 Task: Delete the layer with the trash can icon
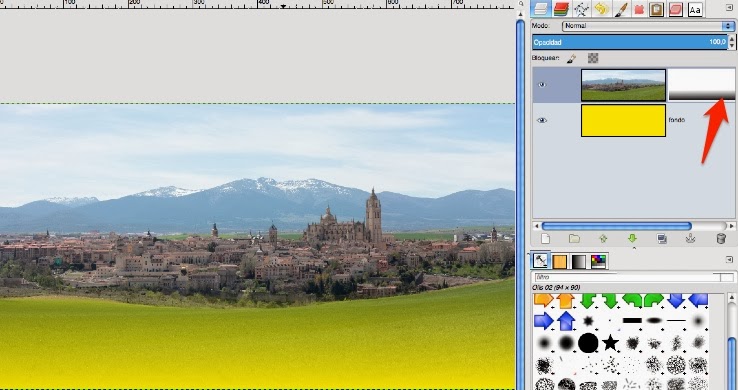(x=721, y=239)
